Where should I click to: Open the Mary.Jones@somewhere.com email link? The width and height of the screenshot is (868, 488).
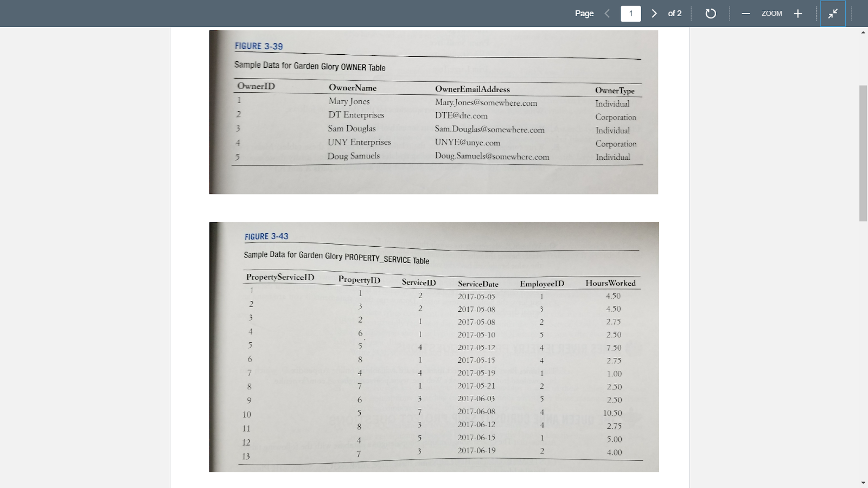(x=486, y=102)
